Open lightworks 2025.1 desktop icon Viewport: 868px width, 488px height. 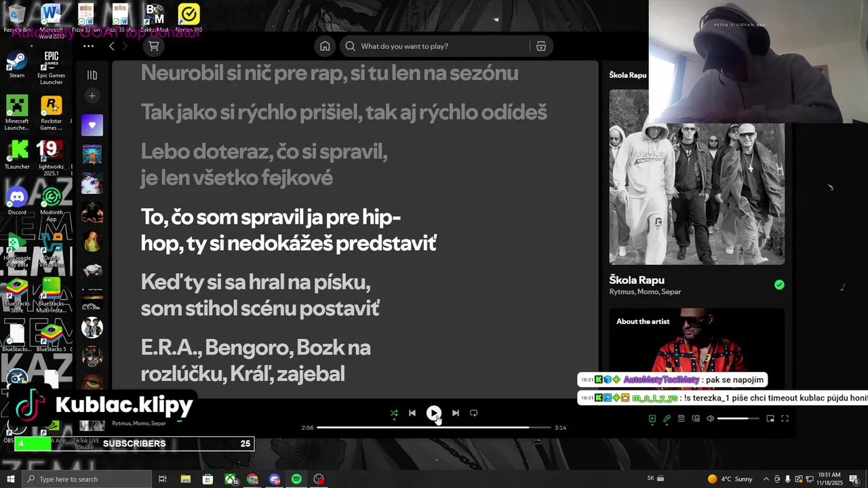coord(52,158)
